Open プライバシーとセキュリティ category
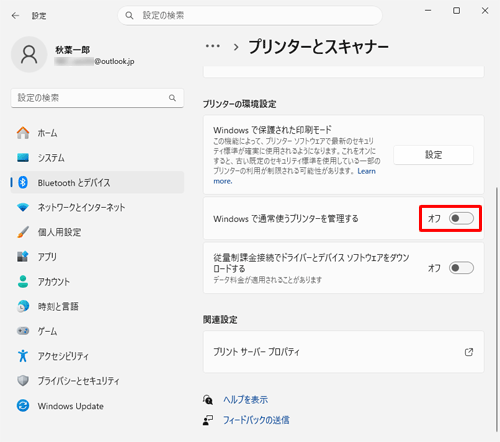Viewport: 500px width, 442px height. (97, 381)
